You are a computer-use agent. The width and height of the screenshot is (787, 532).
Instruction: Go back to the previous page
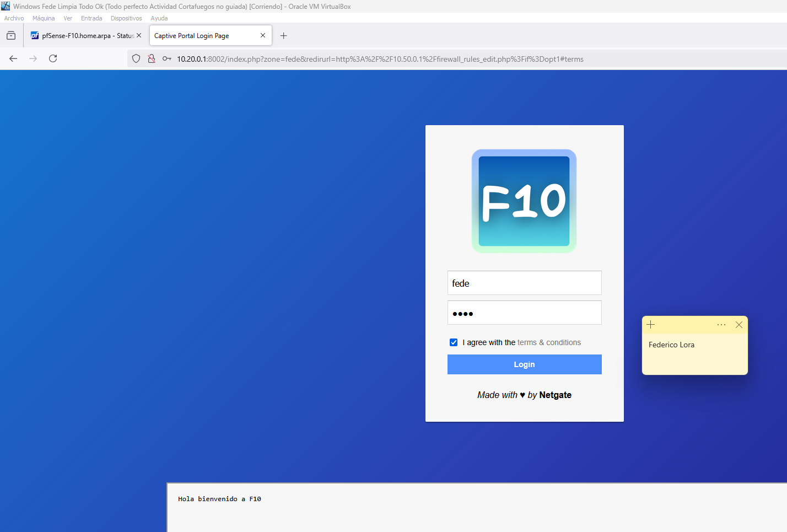pos(13,58)
